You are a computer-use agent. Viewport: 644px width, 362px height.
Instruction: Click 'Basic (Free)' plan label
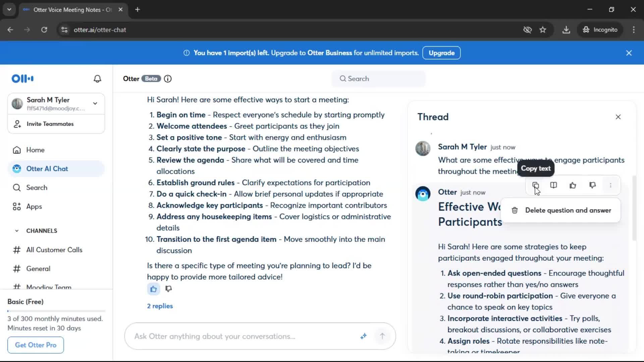coord(25,302)
